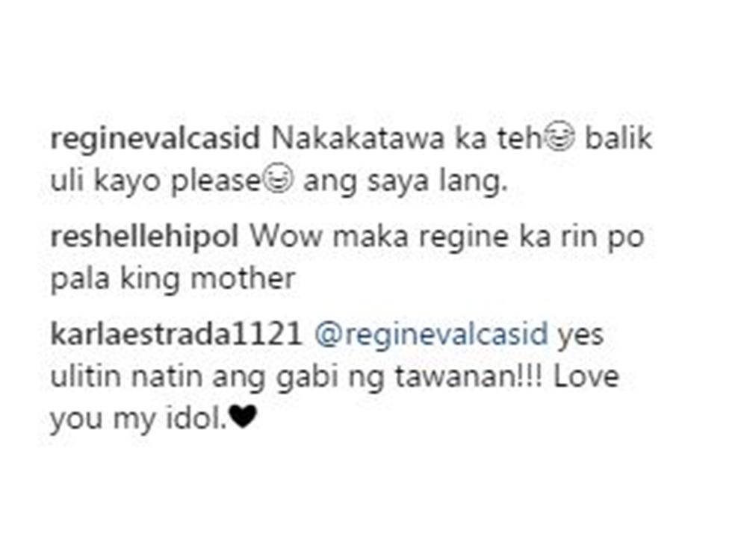Click the smiling emoji after 'please'
The width and height of the screenshot is (747, 560).
click(278, 181)
